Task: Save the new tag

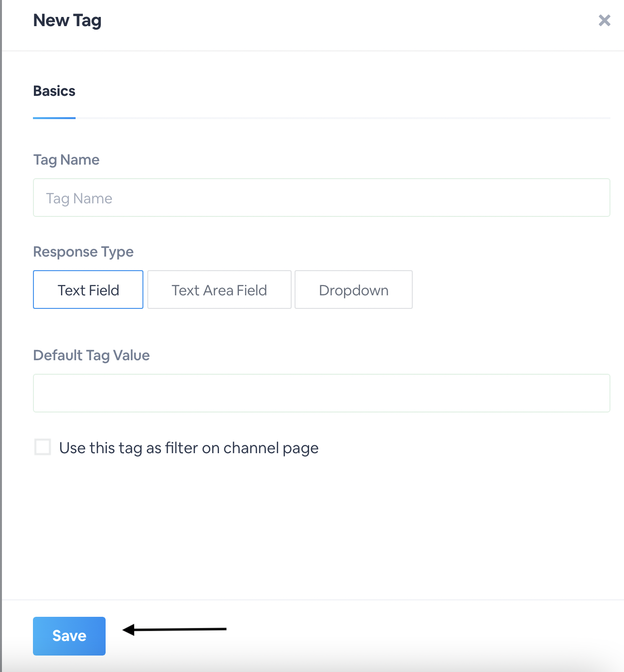Action: [x=69, y=636]
